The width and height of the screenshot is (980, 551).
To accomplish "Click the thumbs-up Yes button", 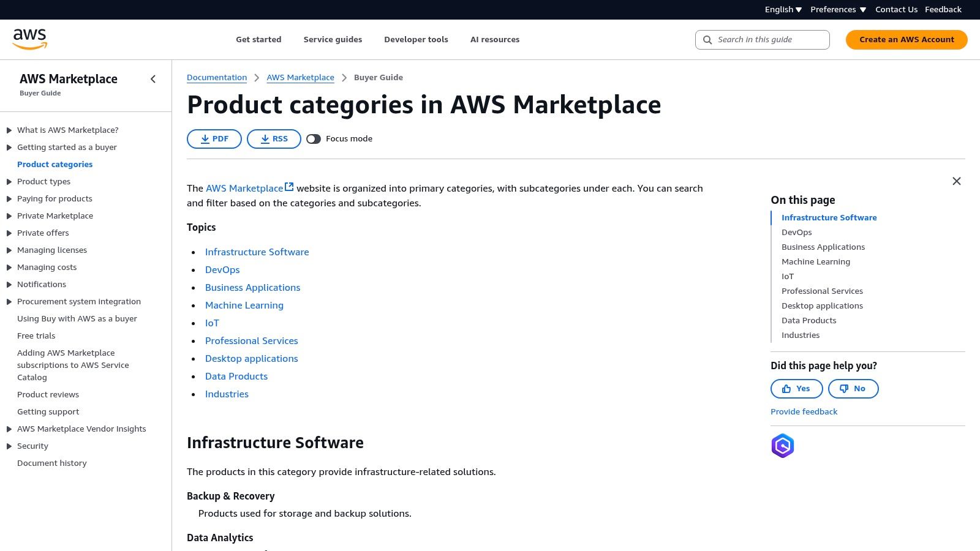I will point(796,389).
